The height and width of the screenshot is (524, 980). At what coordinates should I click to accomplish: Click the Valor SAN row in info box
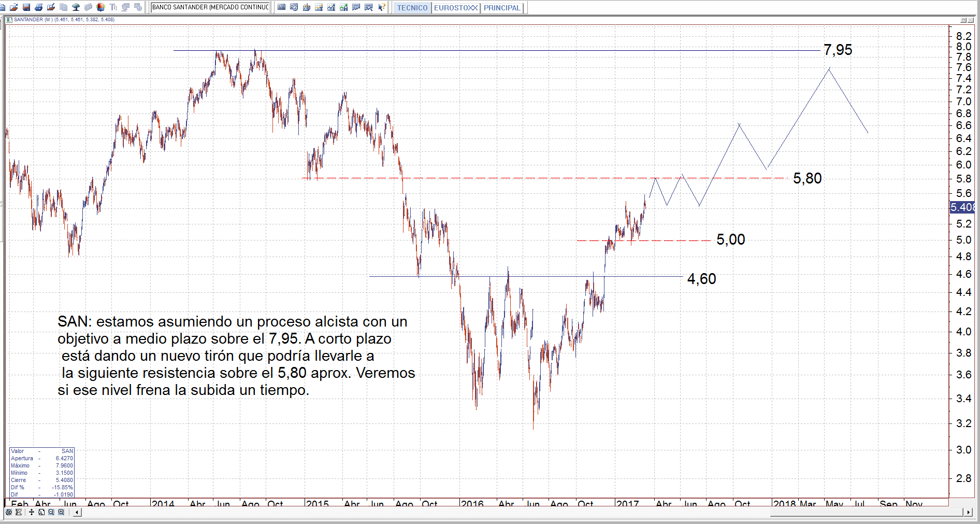click(42, 451)
